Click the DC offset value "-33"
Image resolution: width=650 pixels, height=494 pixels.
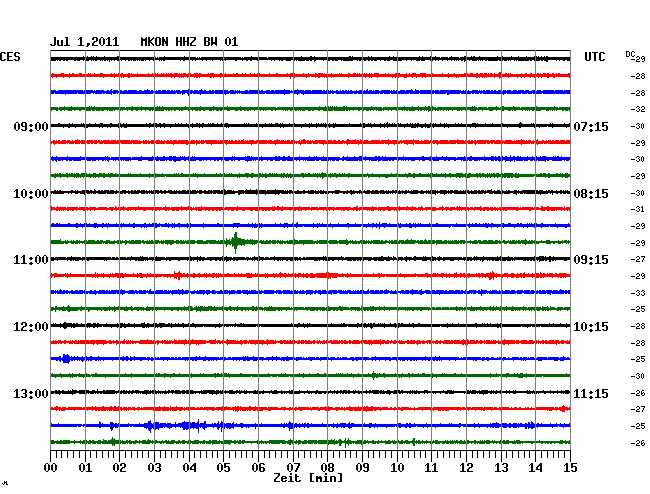tap(638, 293)
